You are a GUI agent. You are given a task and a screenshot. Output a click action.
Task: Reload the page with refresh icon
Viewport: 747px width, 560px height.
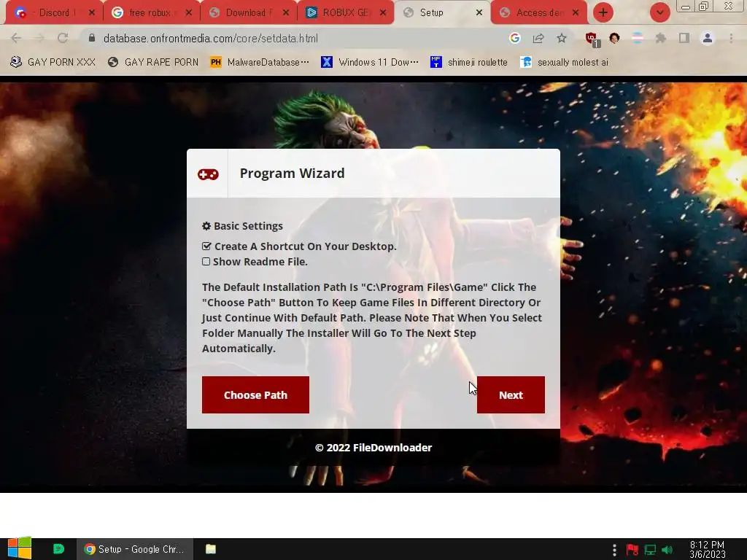(x=63, y=39)
